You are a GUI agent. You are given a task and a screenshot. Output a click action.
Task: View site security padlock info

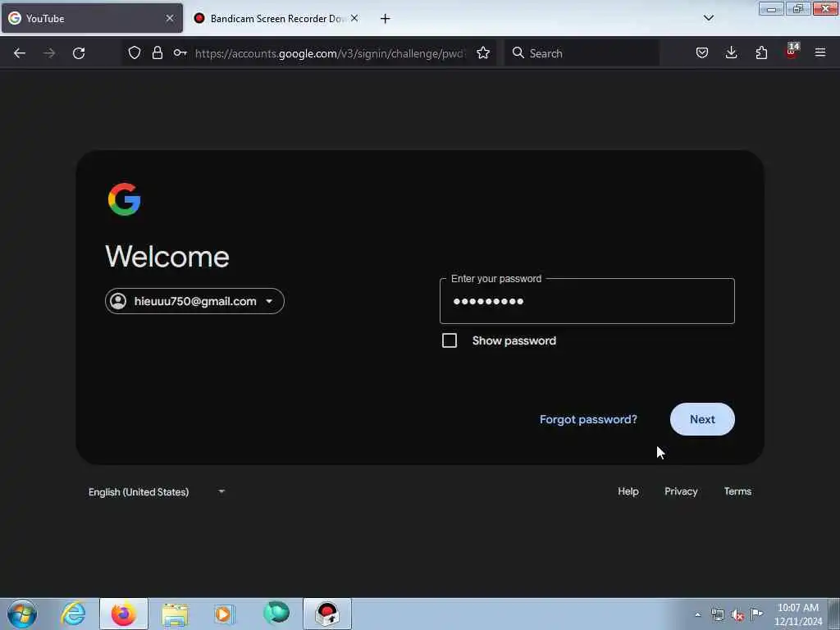157,52
